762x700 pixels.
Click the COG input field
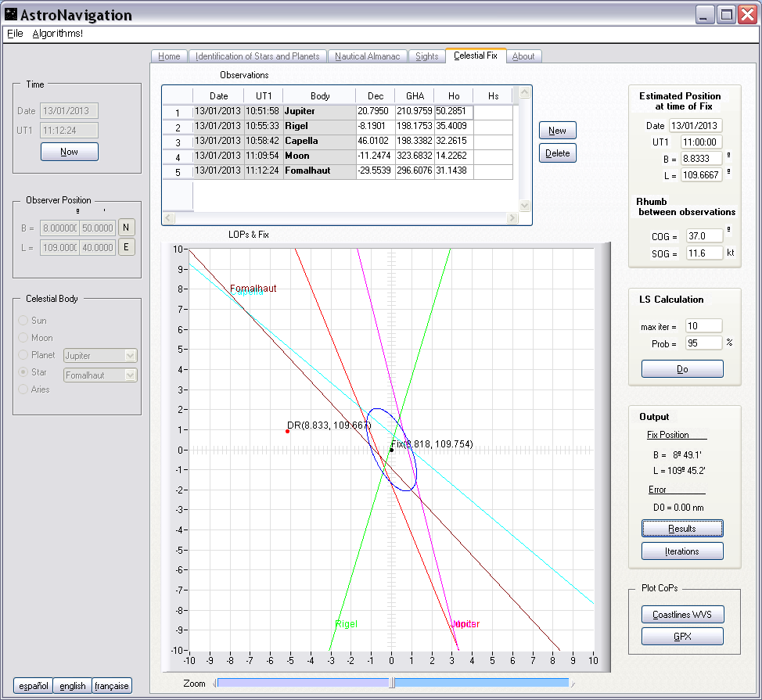703,235
